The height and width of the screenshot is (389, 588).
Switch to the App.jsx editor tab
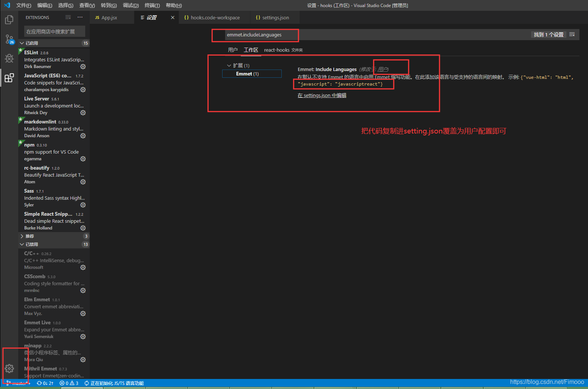[112, 17]
